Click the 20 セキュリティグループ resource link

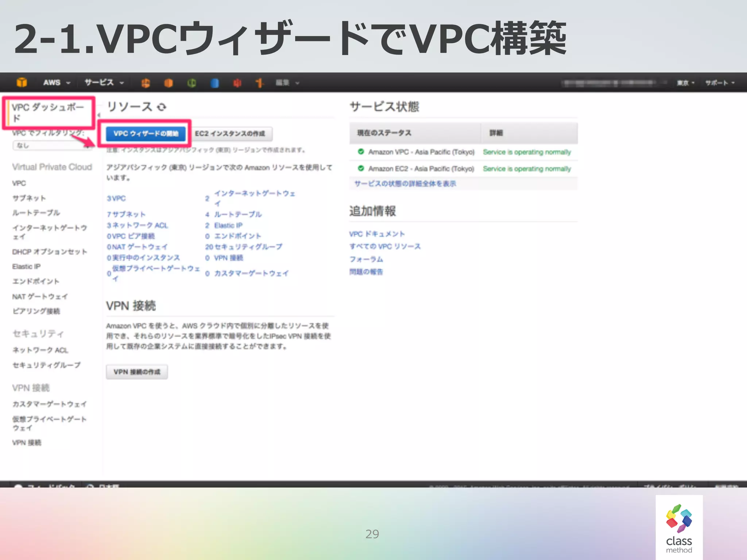pyautogui.click(x=244, y=247)
